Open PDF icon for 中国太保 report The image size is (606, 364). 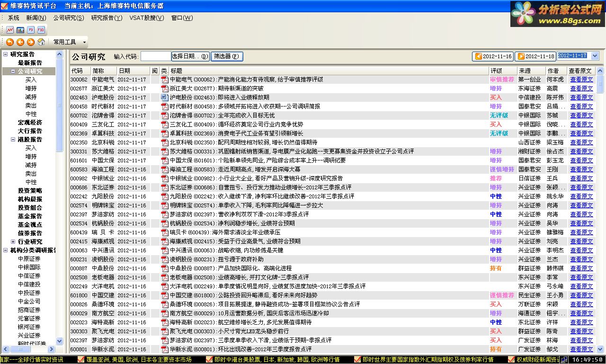click(165, 160)
